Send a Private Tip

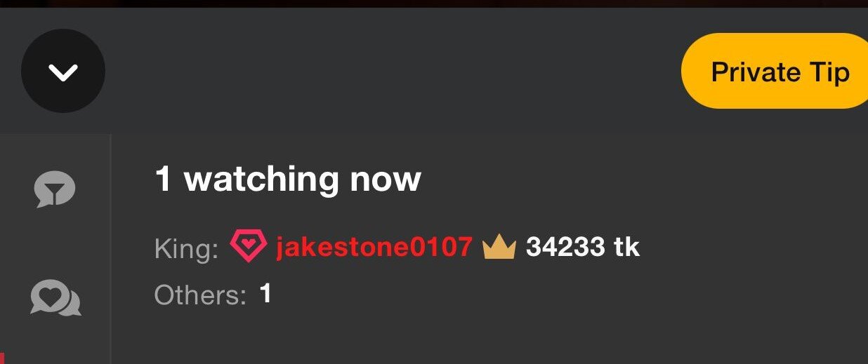point(775,71)
